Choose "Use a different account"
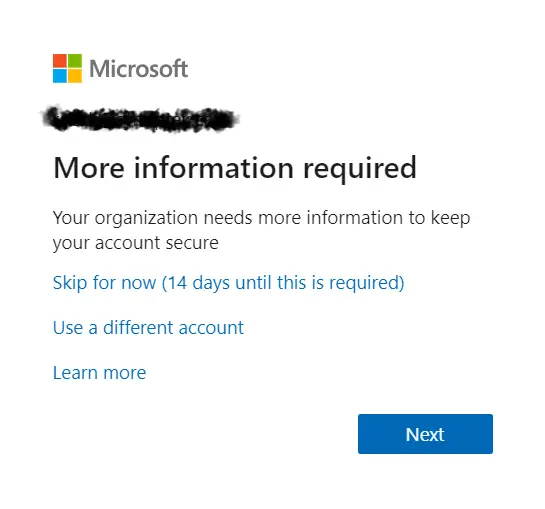The width and height of the screenshot is (545, 509). 148,328
